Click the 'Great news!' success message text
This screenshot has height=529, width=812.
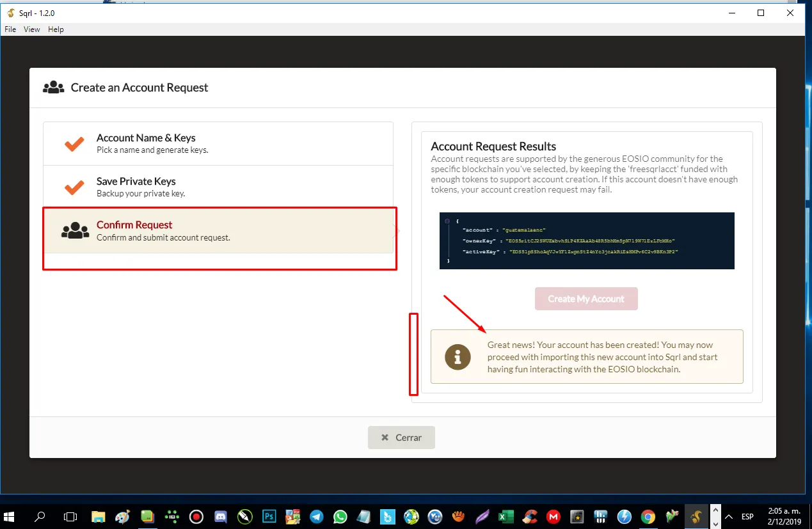[602, 357]
